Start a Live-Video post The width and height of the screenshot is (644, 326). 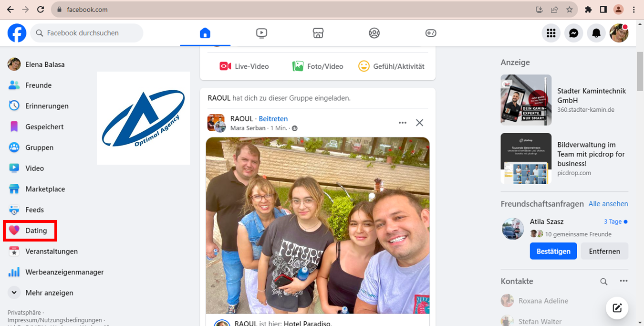(244, 66)
